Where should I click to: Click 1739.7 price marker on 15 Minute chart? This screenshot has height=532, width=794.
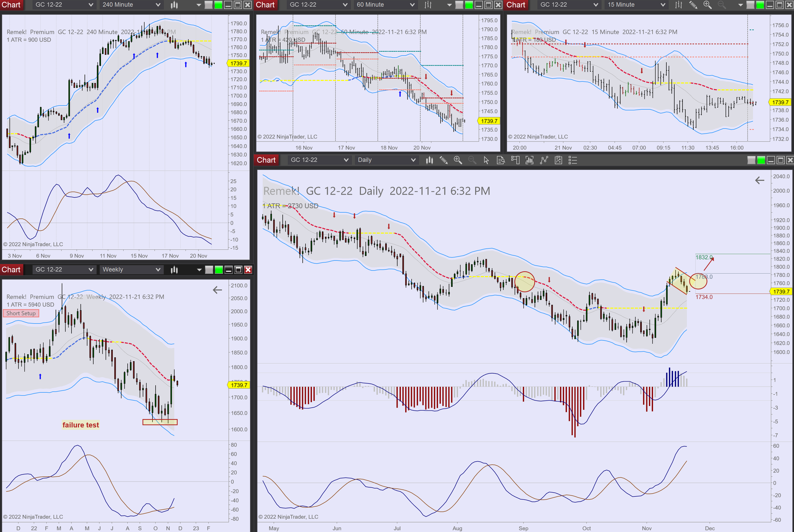[780, 102]
